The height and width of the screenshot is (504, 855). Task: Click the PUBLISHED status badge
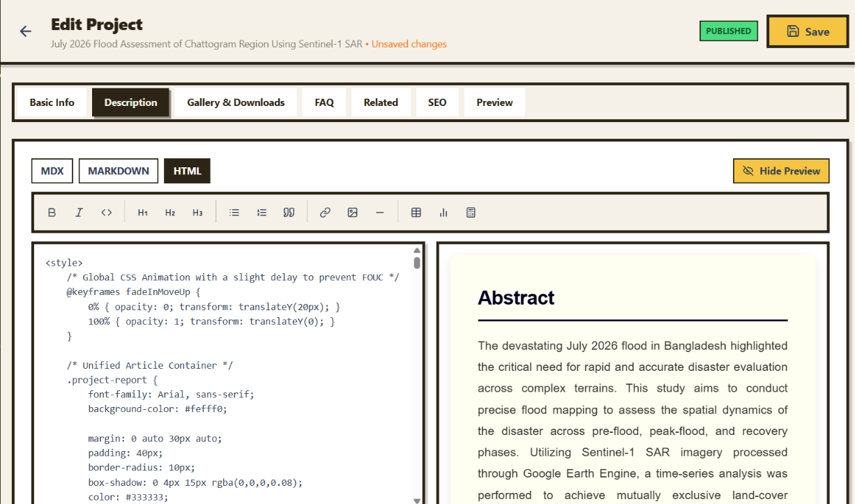[729, 31]
